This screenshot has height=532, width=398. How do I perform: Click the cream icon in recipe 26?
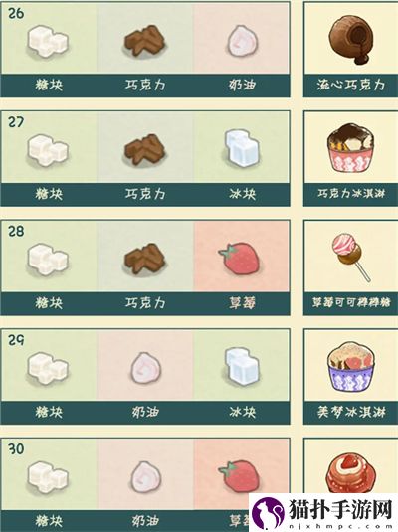242,41
